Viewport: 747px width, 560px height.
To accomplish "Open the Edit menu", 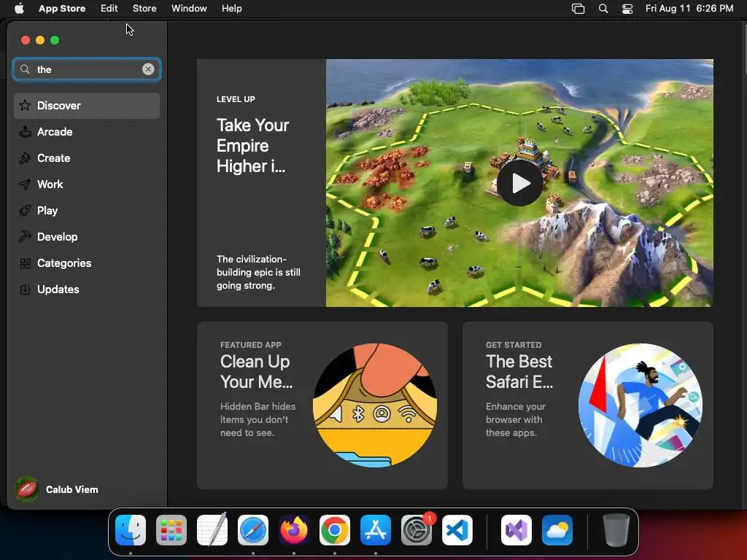I will point(109,9).
